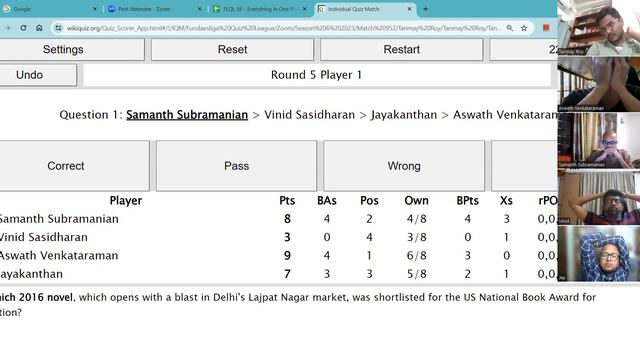
Task: Select Aswath Venkataraman's video thumbnail
Action: tap(599, 84)
